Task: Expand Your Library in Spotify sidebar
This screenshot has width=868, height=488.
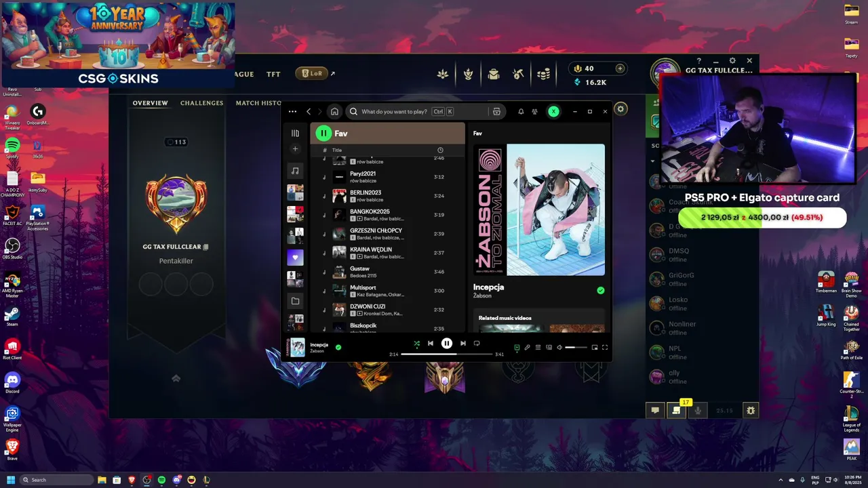Action: click(295, 134)
